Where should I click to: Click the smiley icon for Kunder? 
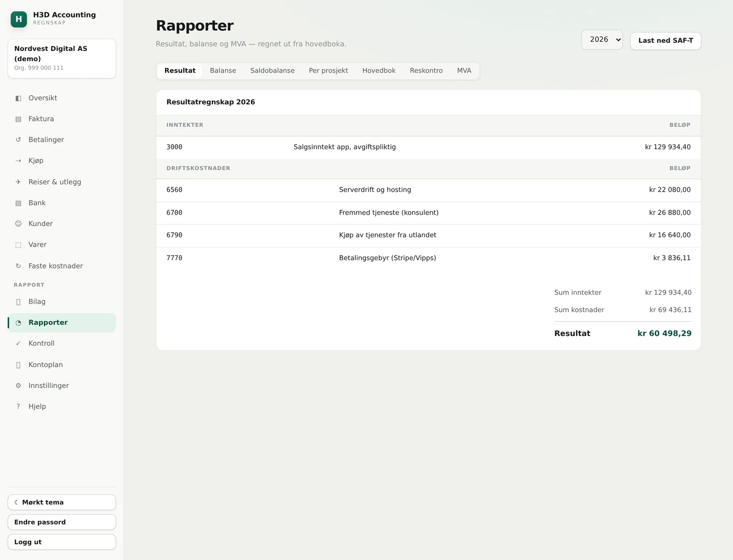pos(18,224)
